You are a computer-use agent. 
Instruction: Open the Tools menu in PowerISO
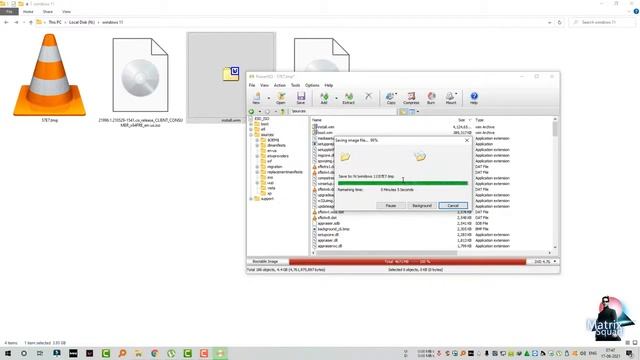(x=296, y=85)
